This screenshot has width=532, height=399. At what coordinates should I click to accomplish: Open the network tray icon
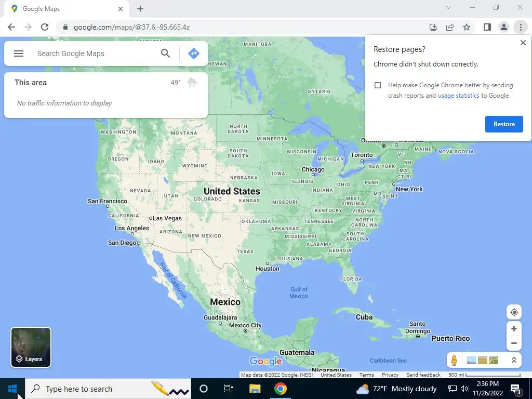tap(453, 389)
